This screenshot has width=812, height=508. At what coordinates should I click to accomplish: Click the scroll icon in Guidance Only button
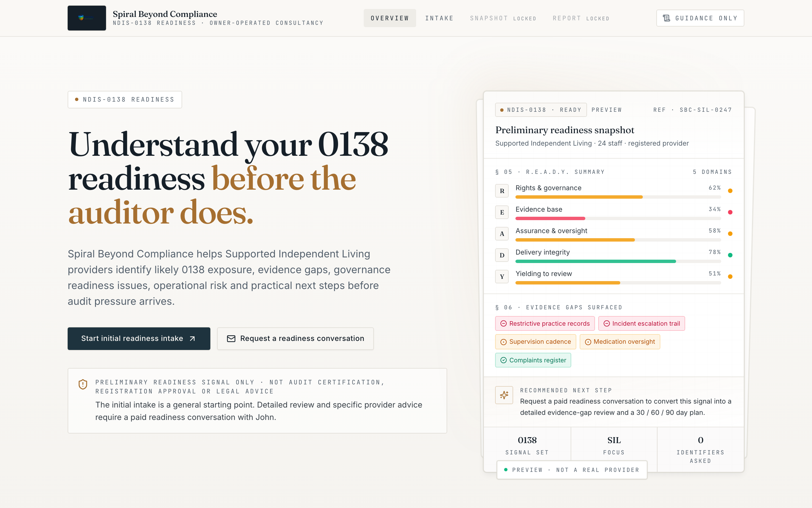[x=667, y=18]
